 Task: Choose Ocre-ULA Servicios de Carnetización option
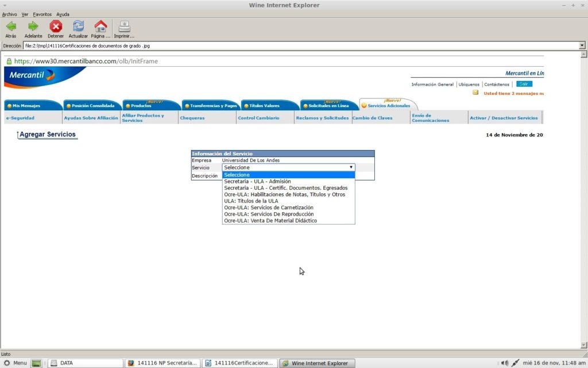pos(289,208)
